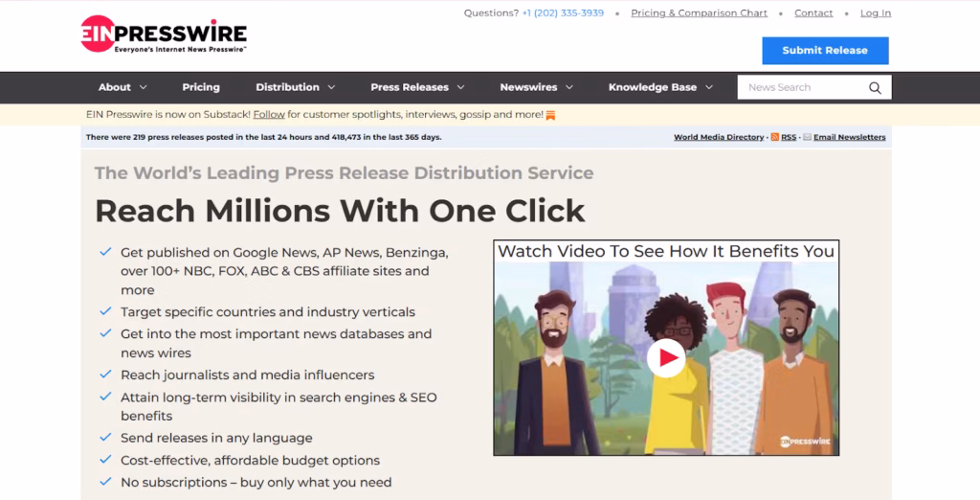Image resolution: width=980 pixels, height=500 pixels.
Task: Expand the About menu chevron
Action: point(144,87)
